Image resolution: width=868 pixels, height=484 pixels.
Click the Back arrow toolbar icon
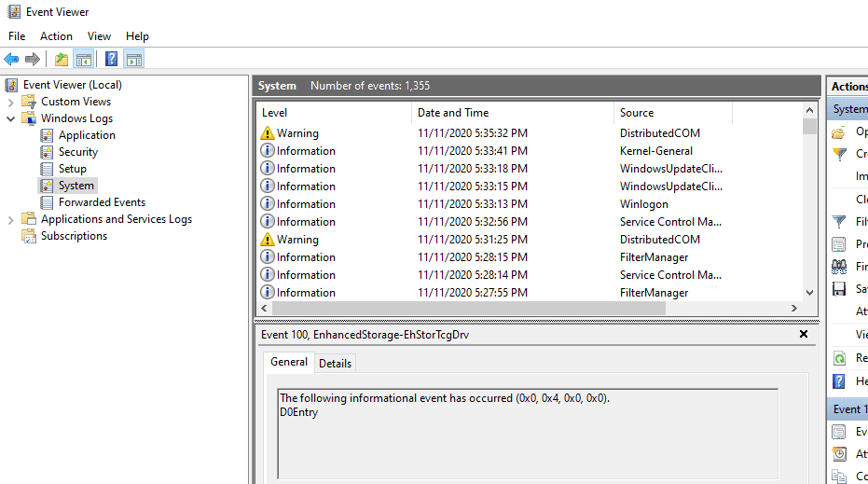point(11,59)
